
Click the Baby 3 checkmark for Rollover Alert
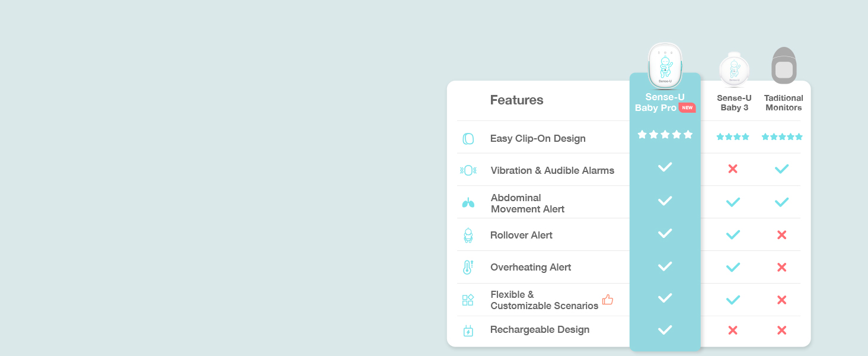733,235
